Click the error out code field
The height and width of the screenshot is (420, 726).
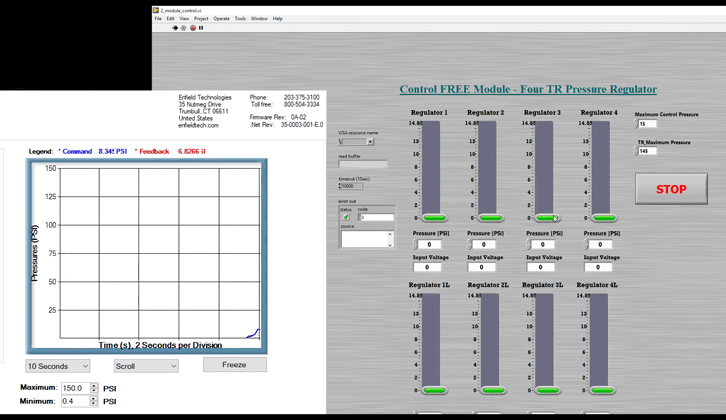tap(376, 217)
